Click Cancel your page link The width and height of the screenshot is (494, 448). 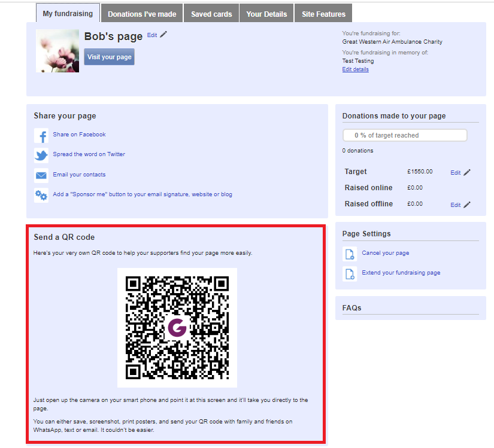coord(385,253)
